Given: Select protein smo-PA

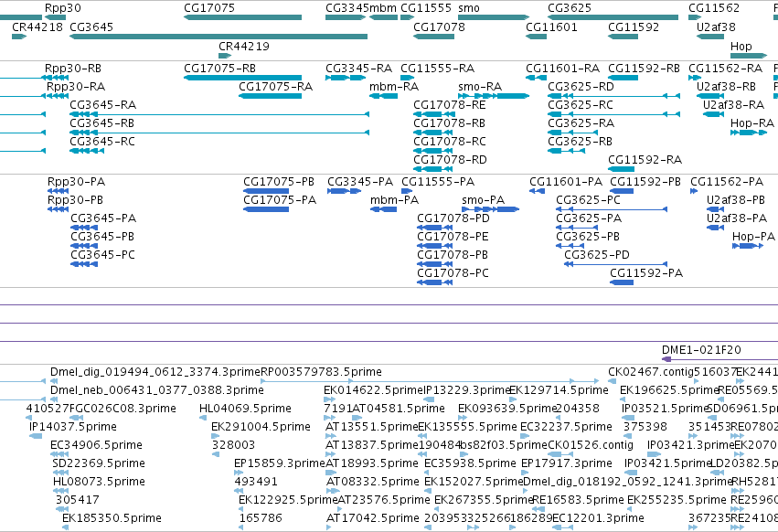Looking at the screenshot, I should [490, 209].
